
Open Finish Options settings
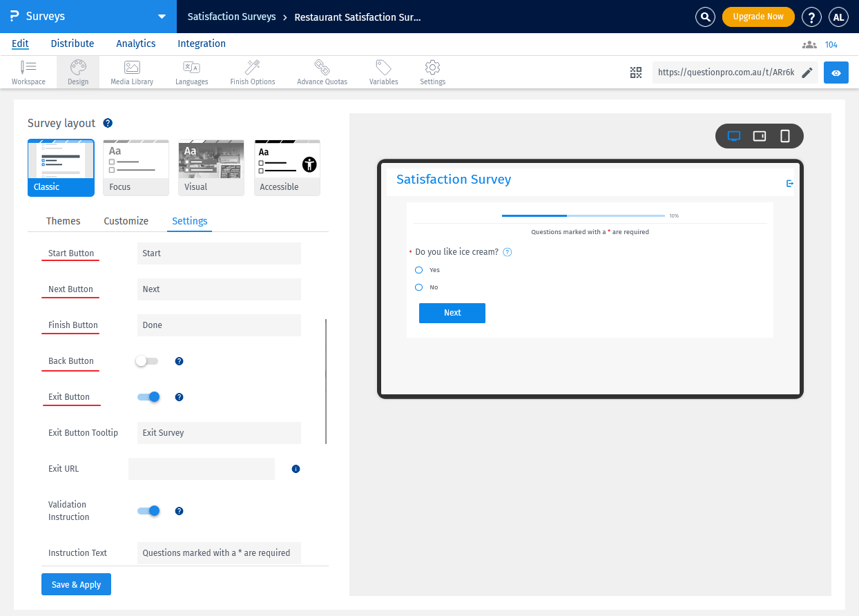(252, 72)
